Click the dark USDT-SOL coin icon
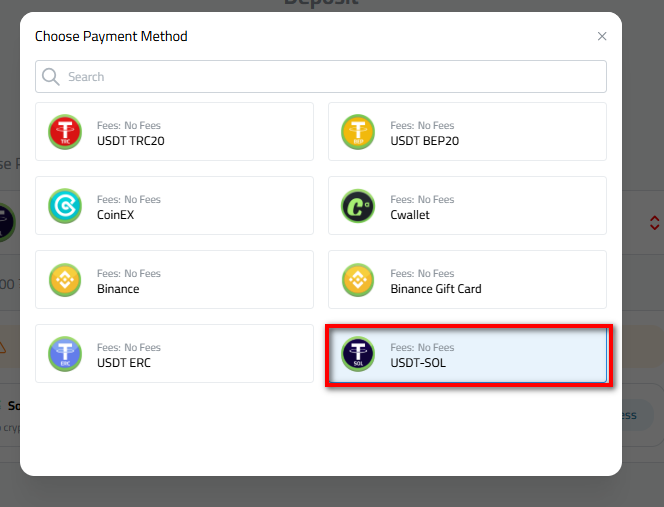 pyautogui.click(x=358, y=354)
